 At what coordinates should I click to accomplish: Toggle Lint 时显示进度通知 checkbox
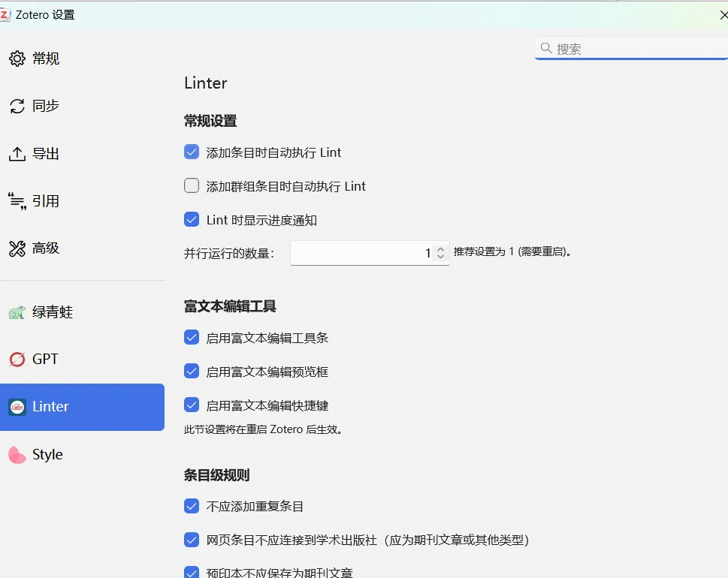[192, 219]
